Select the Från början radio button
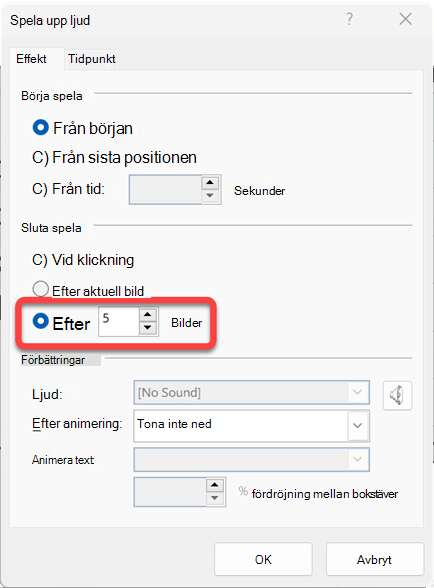 tap(41, 128)
